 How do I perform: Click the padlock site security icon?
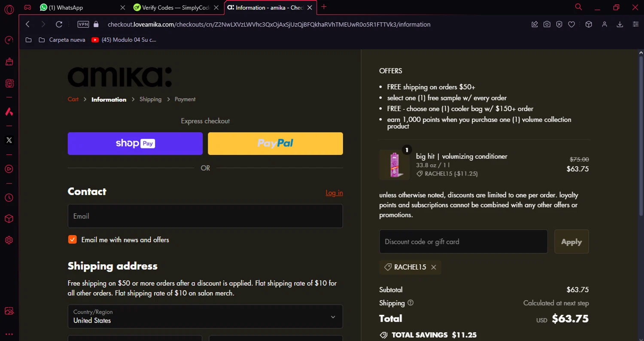[96, 24]
